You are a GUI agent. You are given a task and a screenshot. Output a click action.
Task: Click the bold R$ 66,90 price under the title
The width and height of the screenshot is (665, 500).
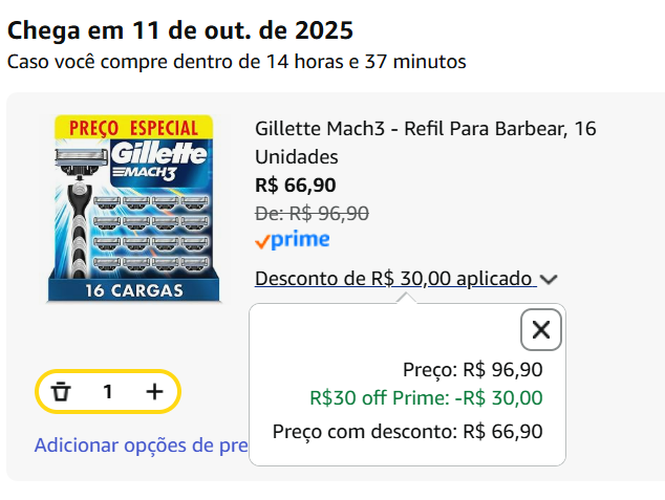(295, 185)
